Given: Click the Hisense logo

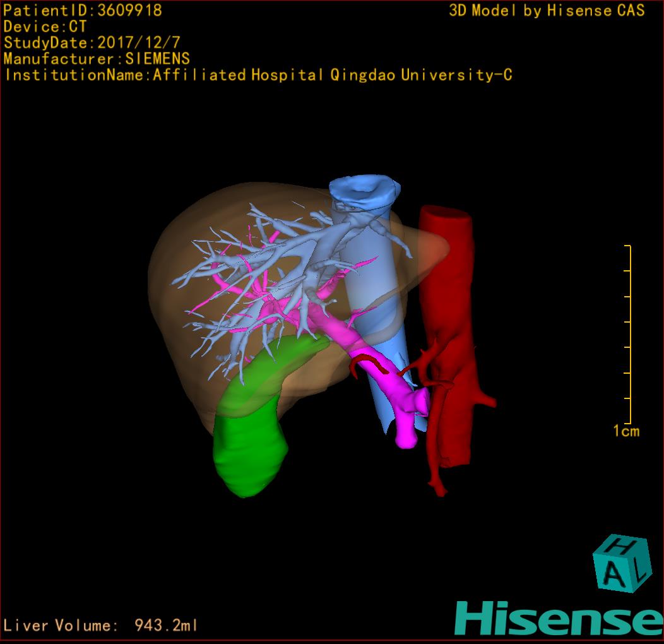Looking at the screenshot, I should tap(559, 618).
